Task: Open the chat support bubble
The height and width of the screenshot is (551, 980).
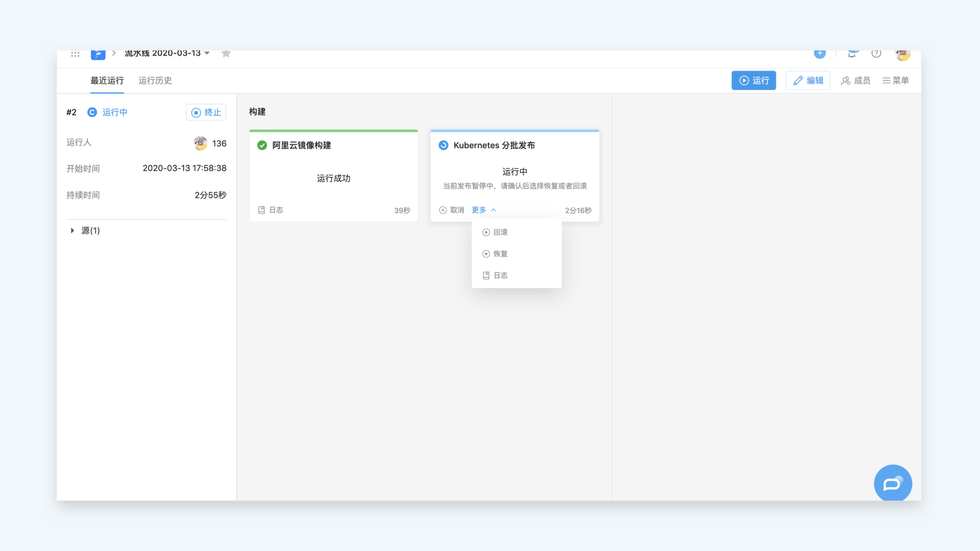Action: (893, 483)
